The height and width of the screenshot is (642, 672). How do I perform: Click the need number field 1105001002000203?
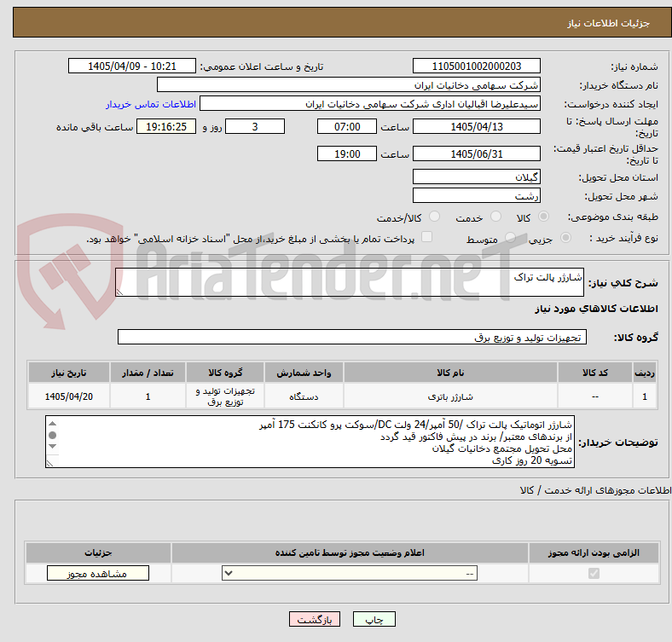coord(476,66)
